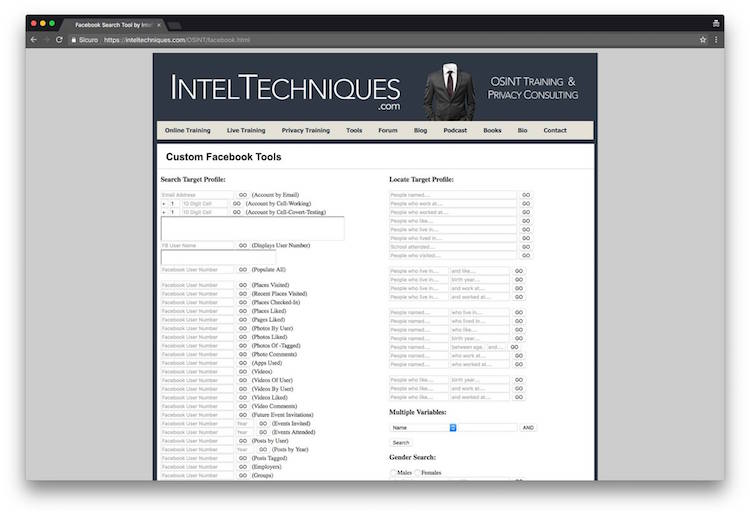750x517 pixels.
Task: Go to the Forum page
Action: 388,130
